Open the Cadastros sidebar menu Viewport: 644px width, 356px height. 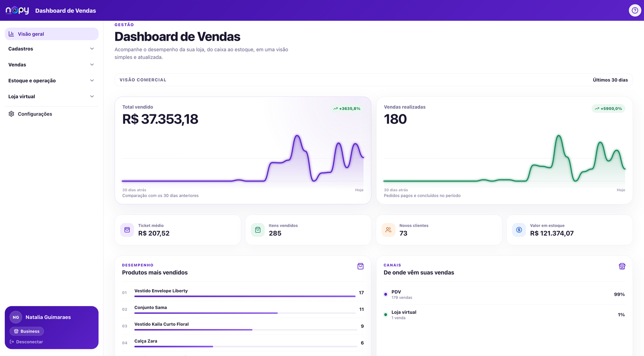tap(52, 49)
